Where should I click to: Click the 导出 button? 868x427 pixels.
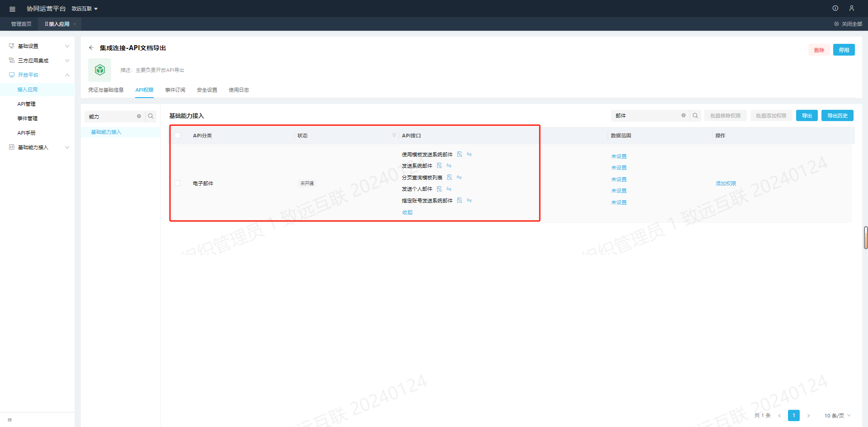(x=807, y=116)
